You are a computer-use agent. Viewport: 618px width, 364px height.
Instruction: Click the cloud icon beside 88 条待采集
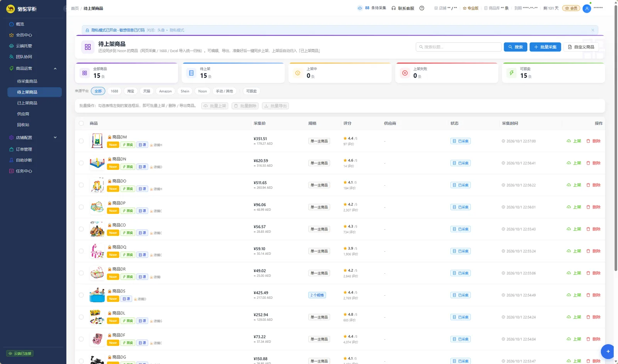(x=360, y=8)
